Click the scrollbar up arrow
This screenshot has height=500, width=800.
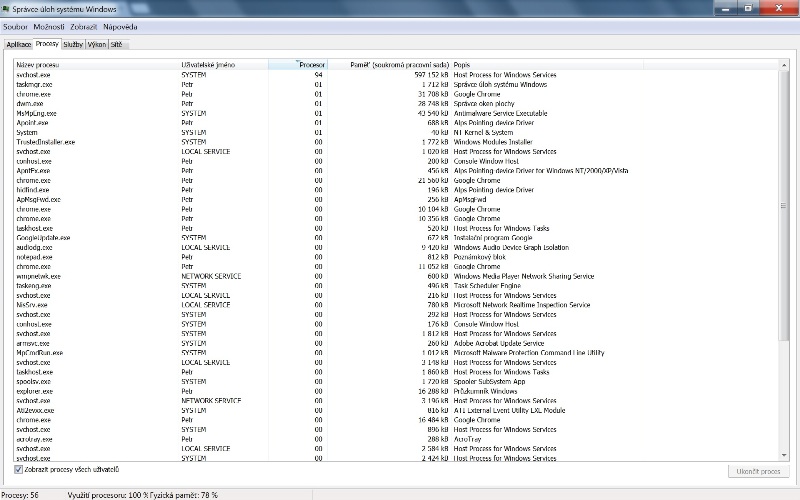(783, 64)
